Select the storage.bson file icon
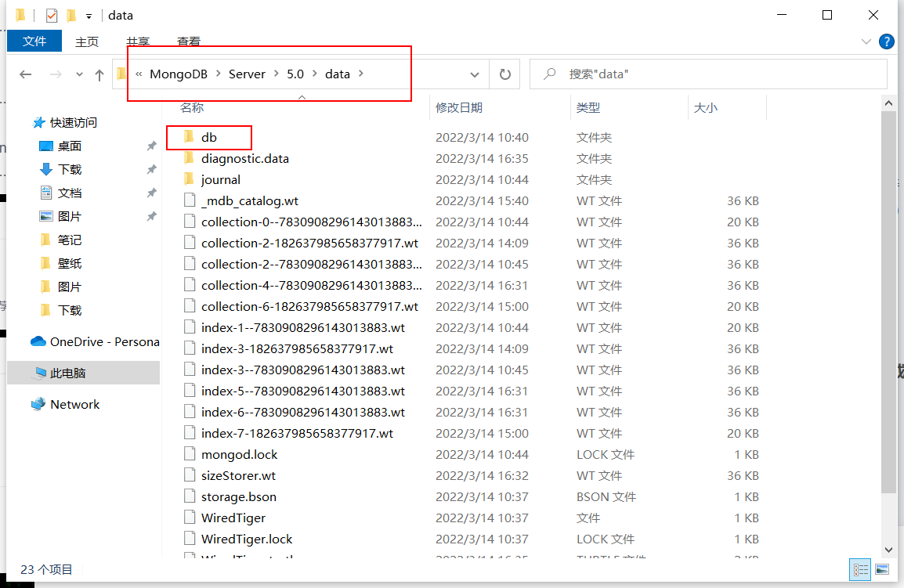This screenshot has height=588, width=904. click(190, 496)
